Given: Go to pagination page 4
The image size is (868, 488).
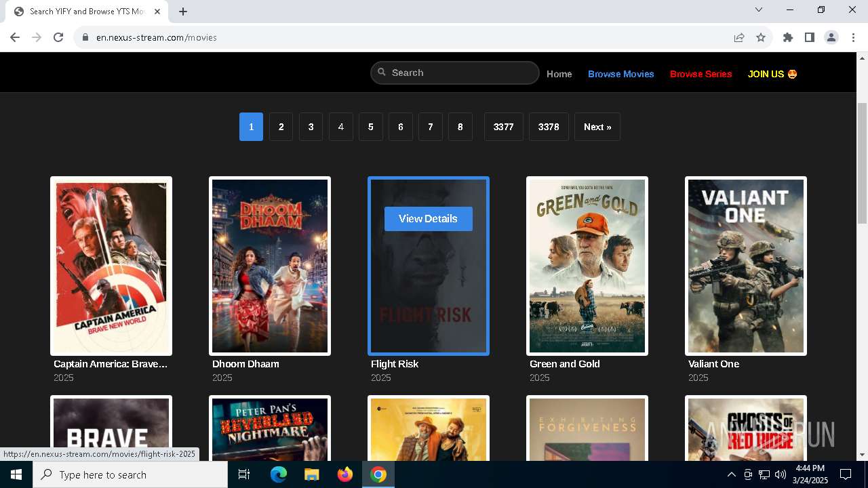Looking at the screenshot, I should (340, 127).
